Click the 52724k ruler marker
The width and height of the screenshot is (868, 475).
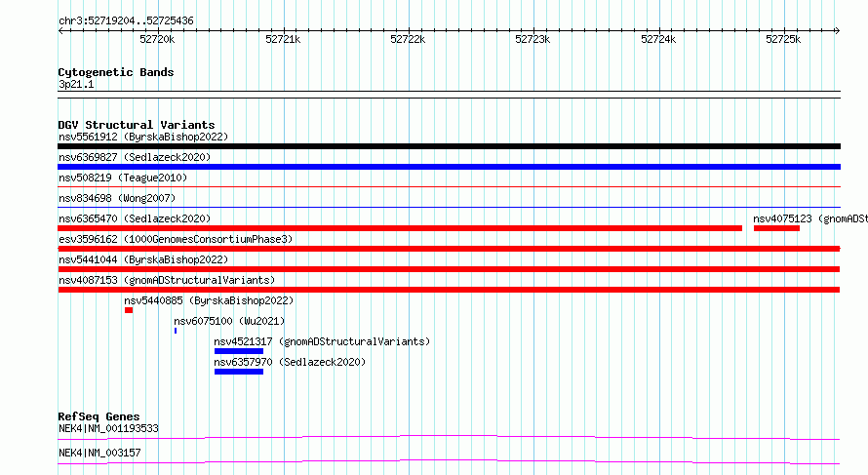click(x=658, y=39)
